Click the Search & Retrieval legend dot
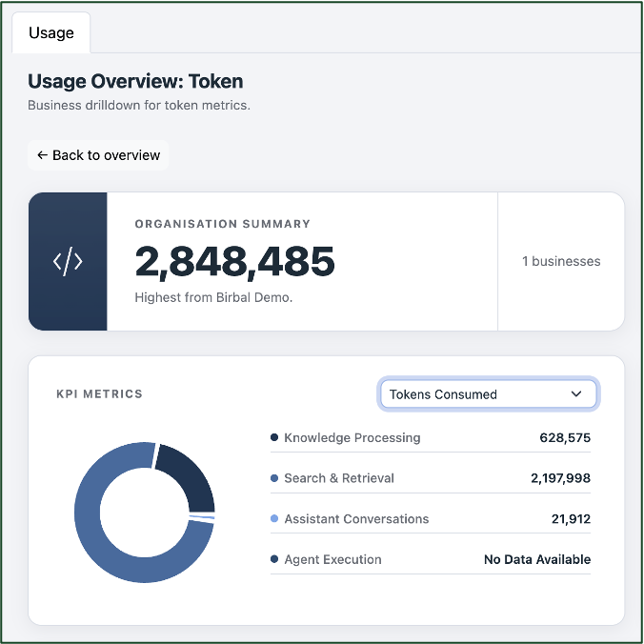The width and height of the screenshot is (644, 644). pos(274,478)
